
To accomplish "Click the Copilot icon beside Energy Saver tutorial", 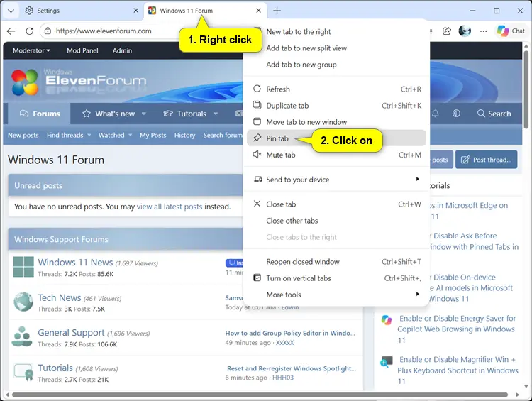I will click(387, 320).
